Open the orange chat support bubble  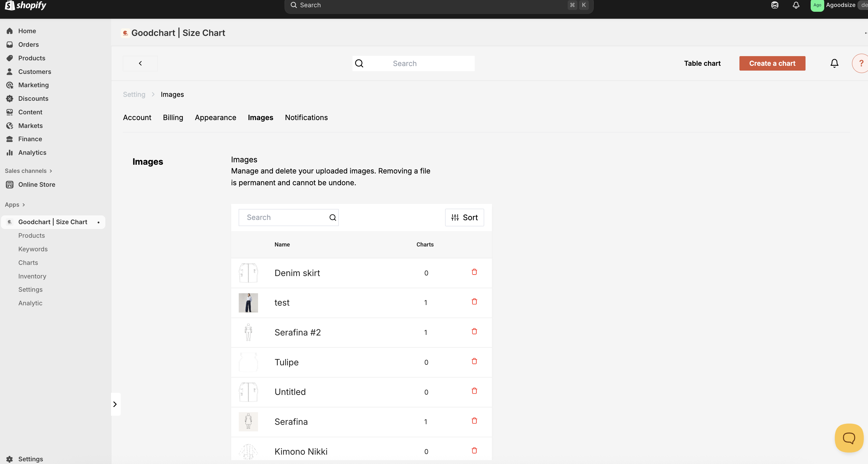[848, 438]
